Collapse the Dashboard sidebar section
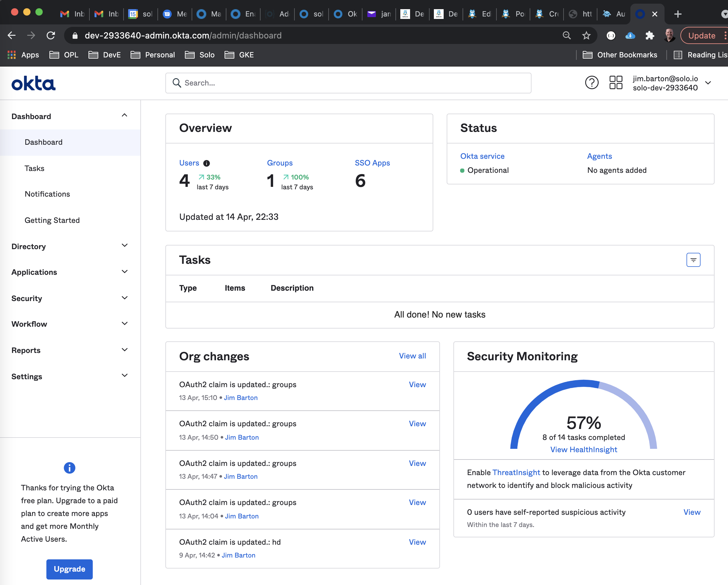Screen dimensions: 728x585 (124, 116)
